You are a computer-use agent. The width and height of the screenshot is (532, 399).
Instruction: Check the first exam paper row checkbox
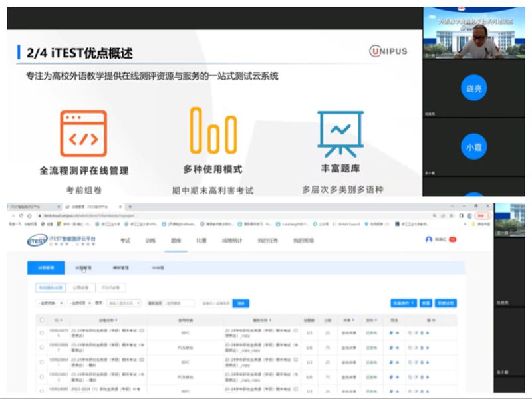(x=42, y=332)
